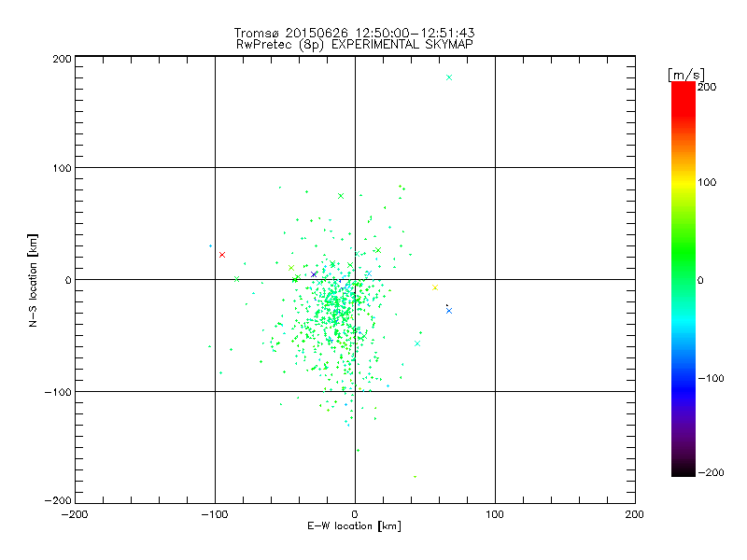Click the black bottom end of the color bar
Viewport: 747px width, 560px height.
click(x=683, y=471)
